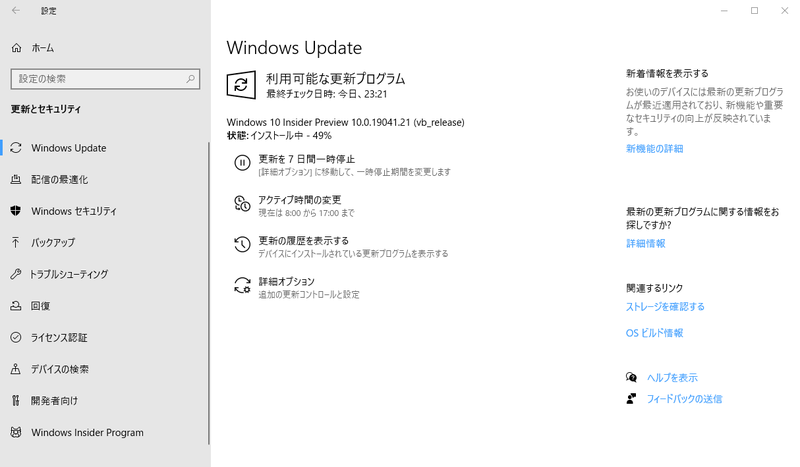The width and height of the screenshot is (800, 467).
Task: Click the pause icon for 更新を7日間一時停止
Action: (242, 163)
